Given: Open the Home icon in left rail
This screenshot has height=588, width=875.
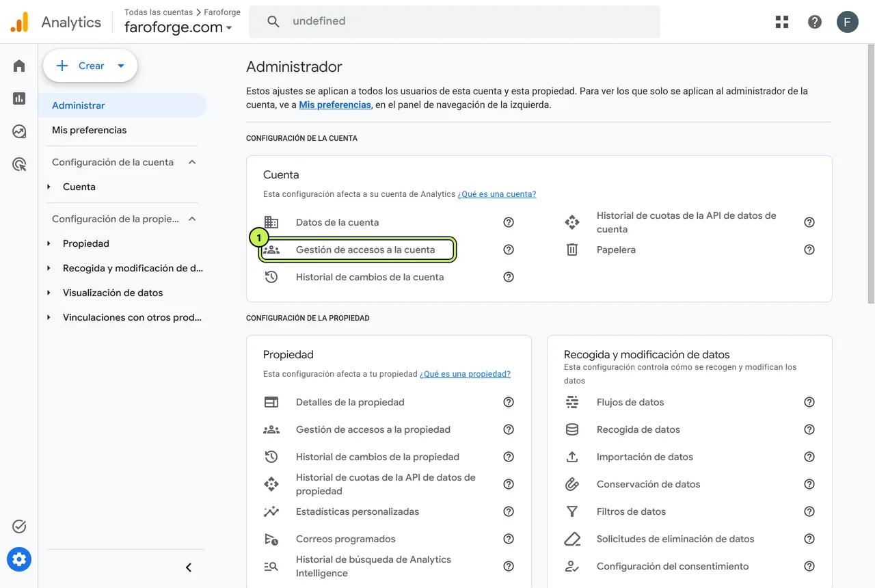Looking at the screenshot, I should pyautogui.click(x=19, y=66).
